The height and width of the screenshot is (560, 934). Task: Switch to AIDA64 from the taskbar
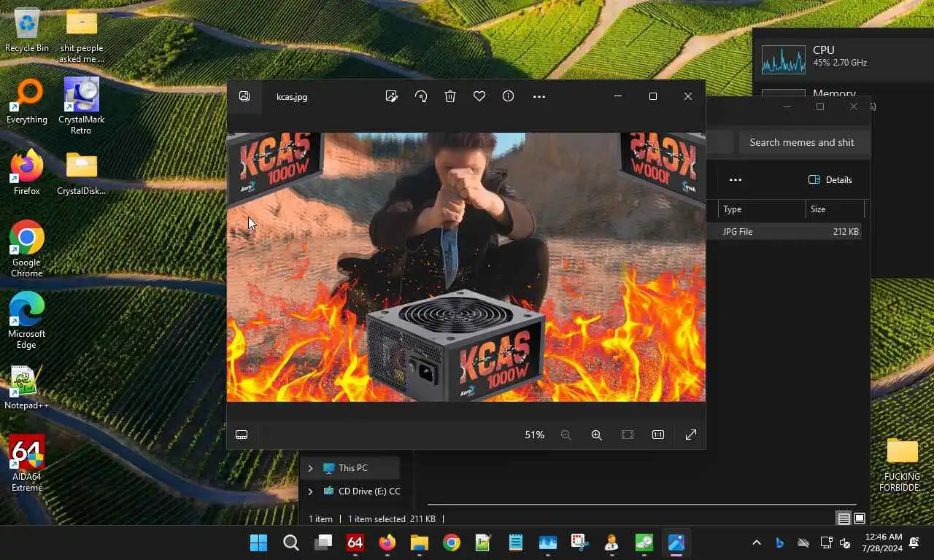pos(355,542)
